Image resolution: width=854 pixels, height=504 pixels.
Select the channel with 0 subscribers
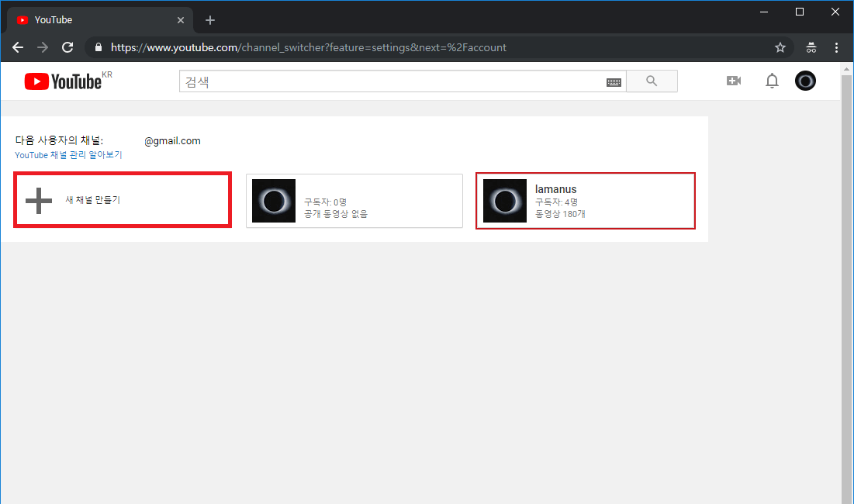(x=354, y=201)
